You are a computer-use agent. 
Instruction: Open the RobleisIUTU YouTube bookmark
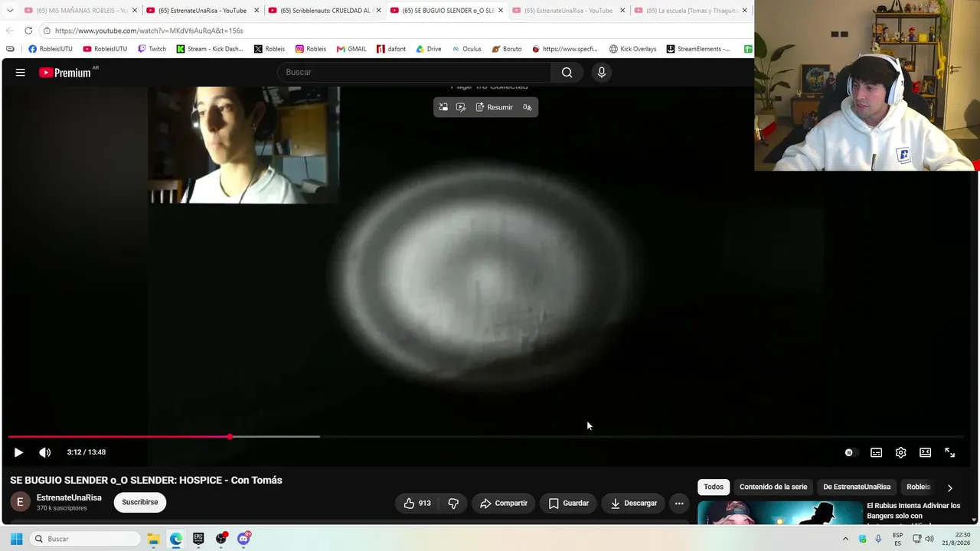coord(105,49)
